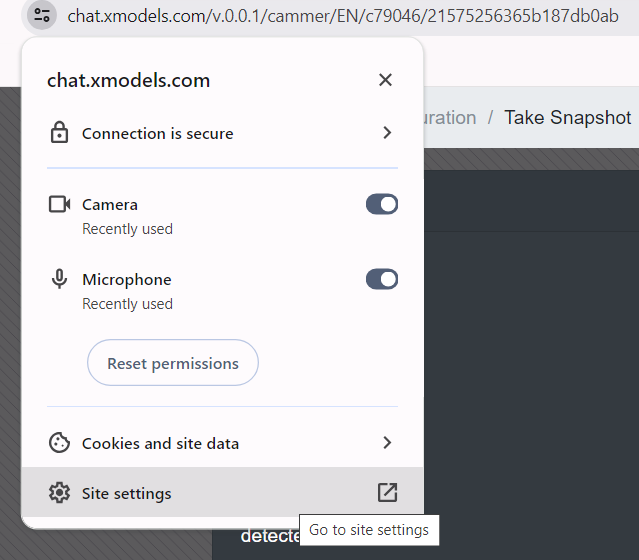Click the external link icon for Site settings
The height and width of the screenshot is (560, 639).
(x=387, y=492)
